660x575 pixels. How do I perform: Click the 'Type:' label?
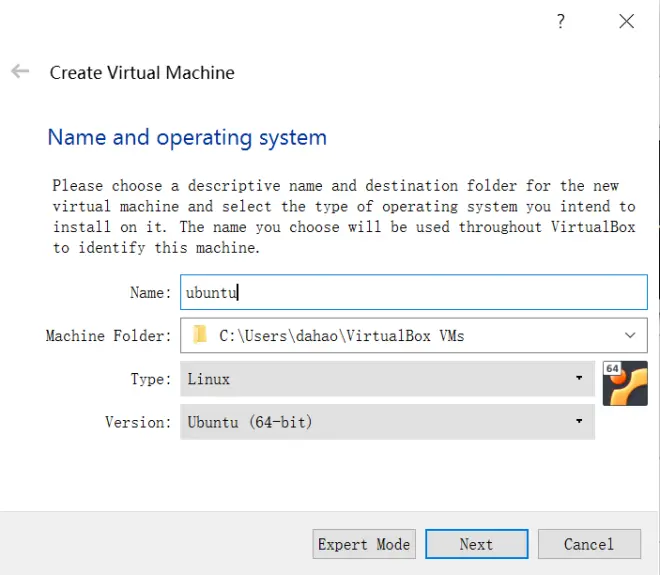pos(151,379)
